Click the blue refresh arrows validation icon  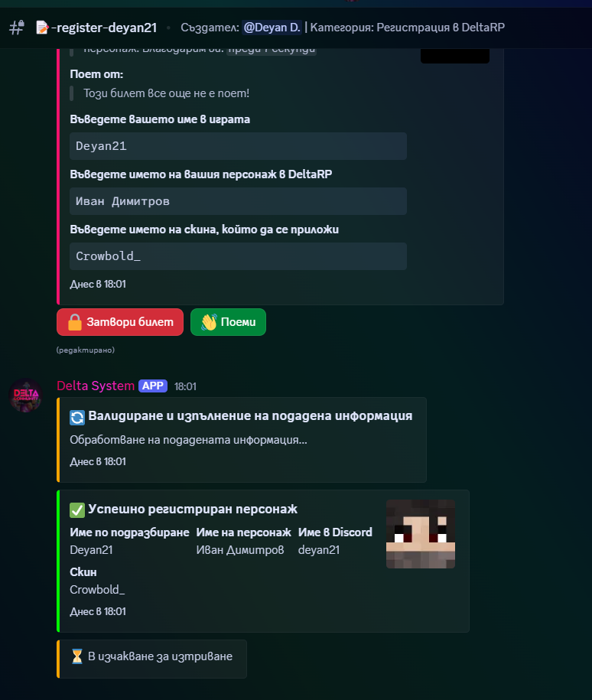(76, 418)
